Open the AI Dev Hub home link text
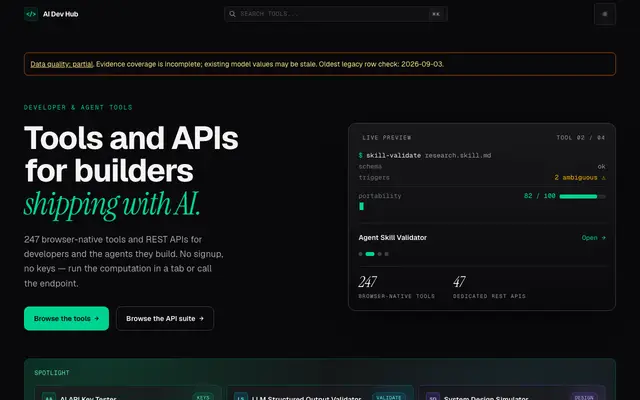 [60, 14]
